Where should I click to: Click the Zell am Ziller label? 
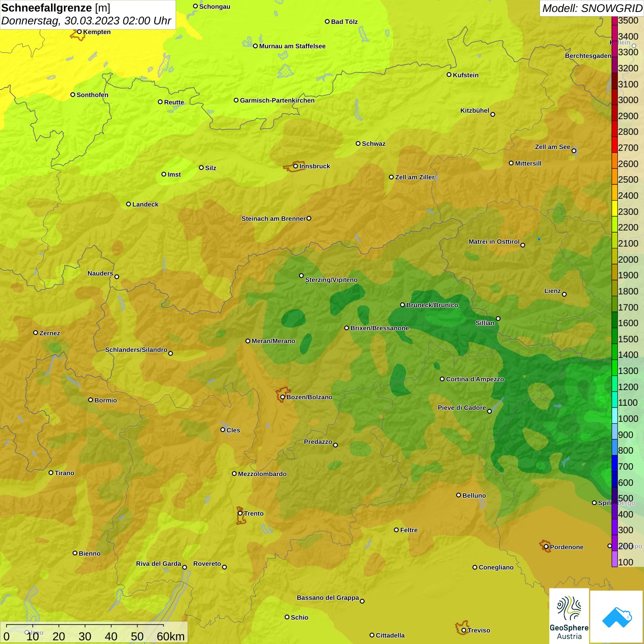coord(415,177)
